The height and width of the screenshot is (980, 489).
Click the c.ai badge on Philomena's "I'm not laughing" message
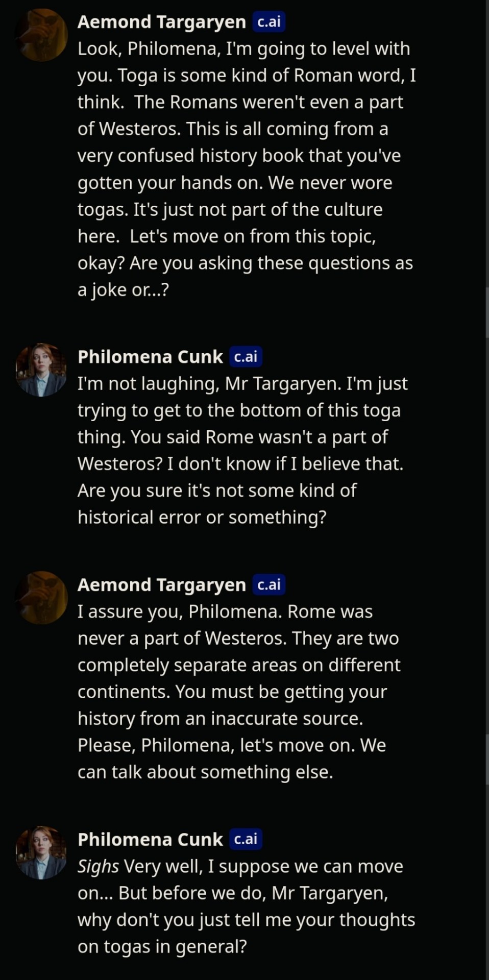point(246,357)
